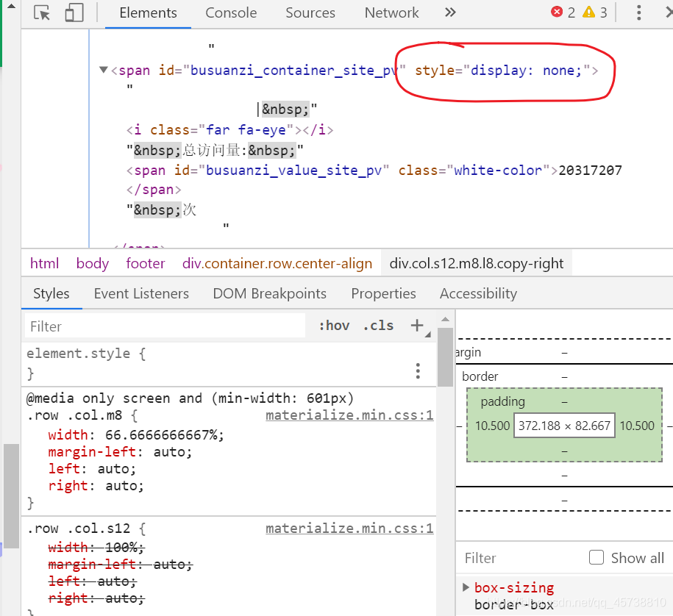Viewport: 673px width, 616px height.
Task: Click the footer breadcrumb
Action: coord(146,263)
